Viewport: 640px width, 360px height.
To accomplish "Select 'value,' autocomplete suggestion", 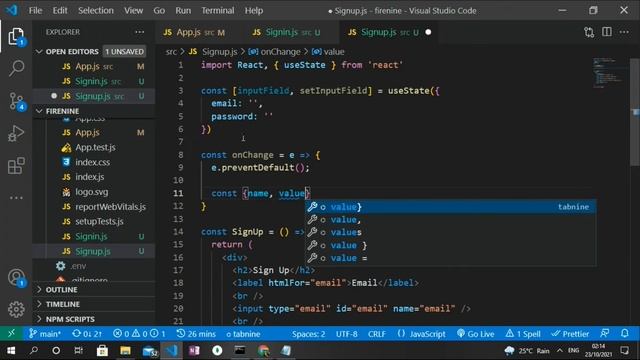I will click(451, 220).
